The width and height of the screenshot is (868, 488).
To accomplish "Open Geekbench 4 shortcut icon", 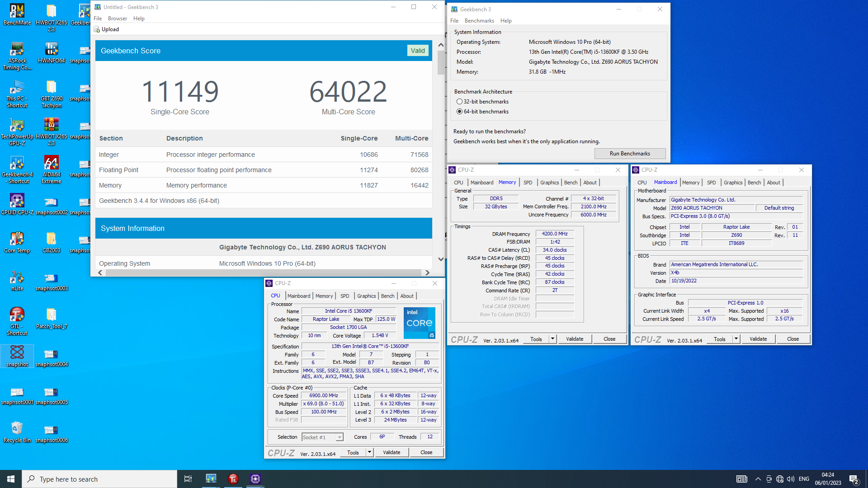I will [17, 170].
